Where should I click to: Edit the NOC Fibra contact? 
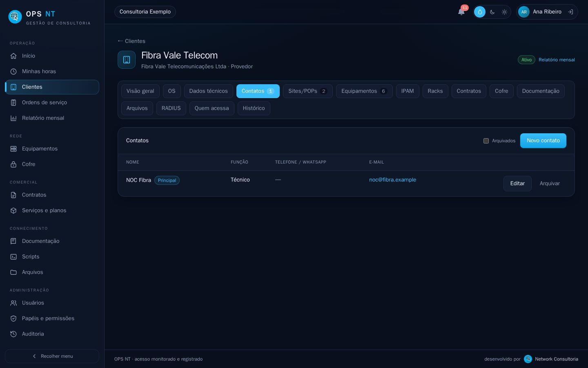click(517, 184)
